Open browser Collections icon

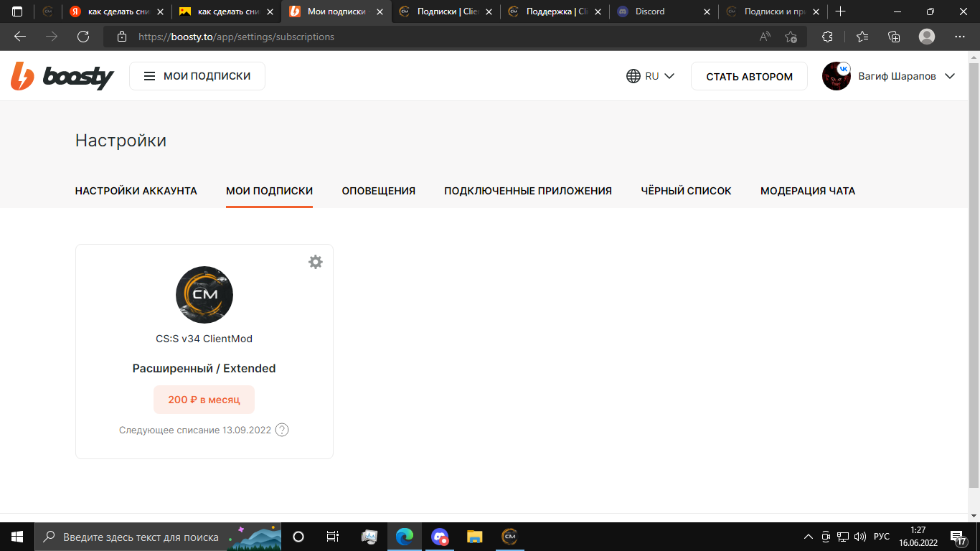pos(894,37)
